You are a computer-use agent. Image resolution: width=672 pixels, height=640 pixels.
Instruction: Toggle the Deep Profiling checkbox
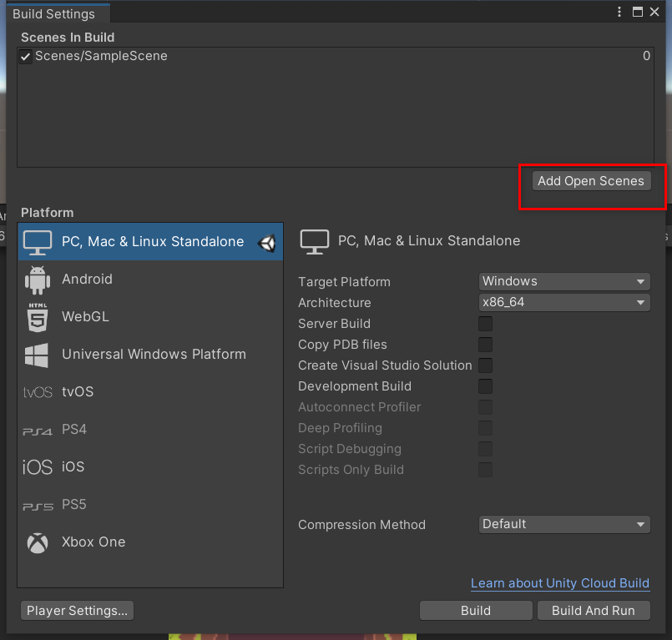485,428
